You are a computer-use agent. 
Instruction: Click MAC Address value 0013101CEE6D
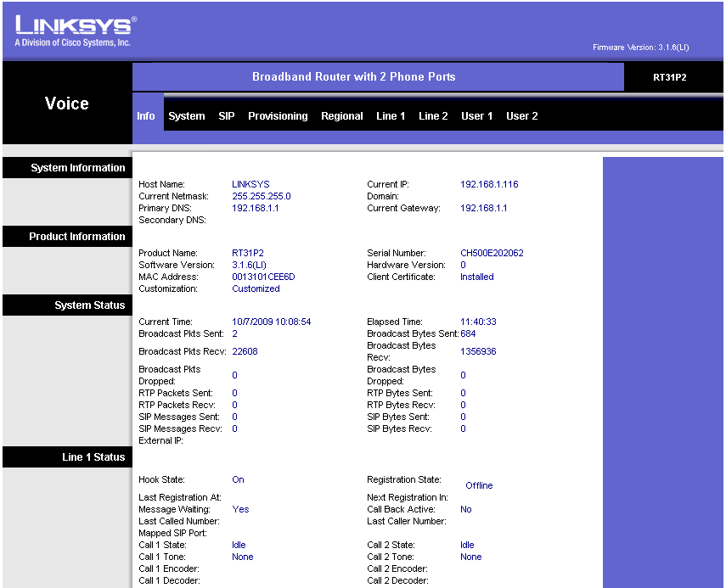click(x=263, y=277)
